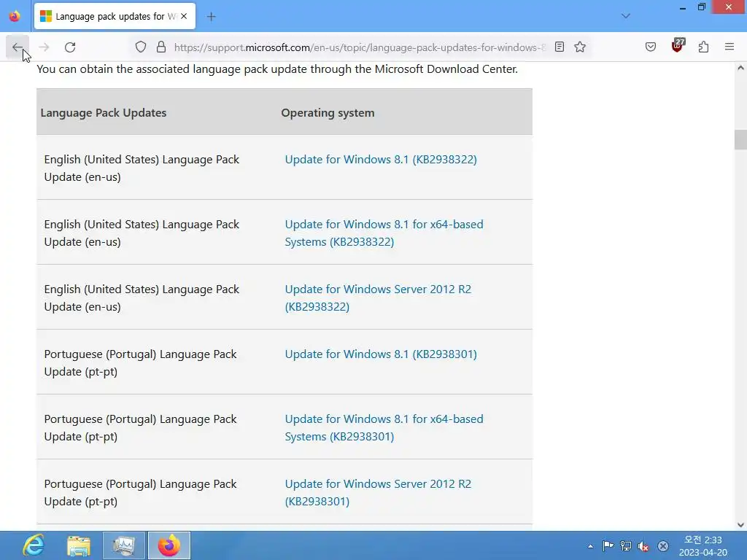Click the muted volume tray icon

click(643, 545)
